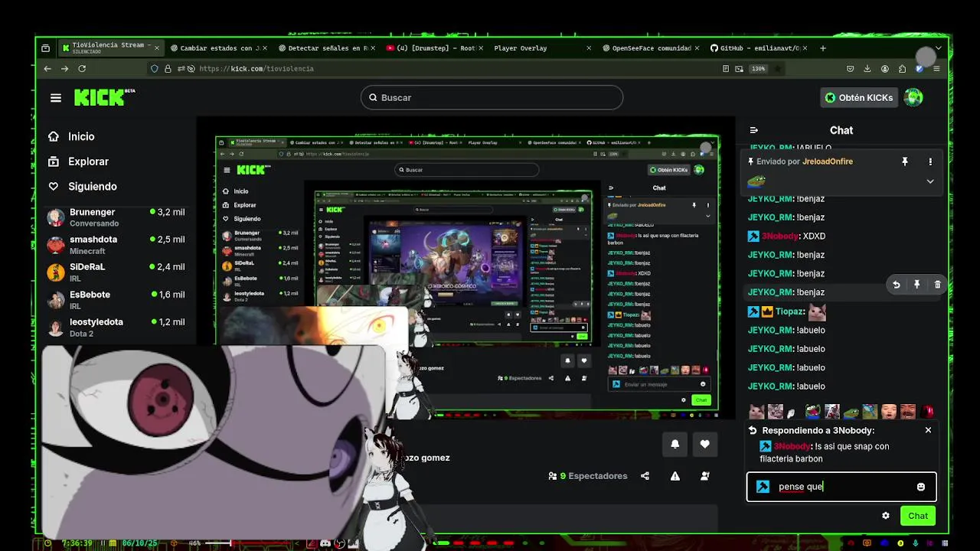Toggle picture-in-picture icon in address bar
The image size is (980, 551).
pos(740,68)
